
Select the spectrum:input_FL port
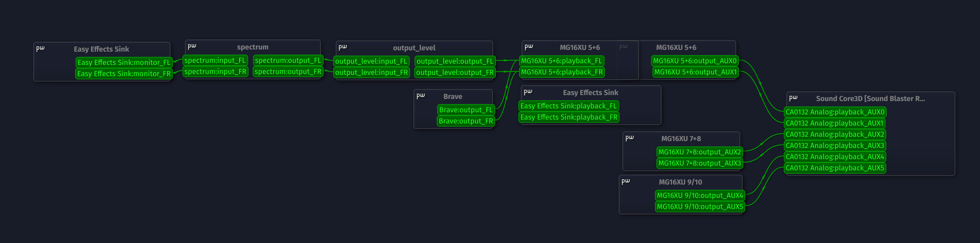(215, 60)
